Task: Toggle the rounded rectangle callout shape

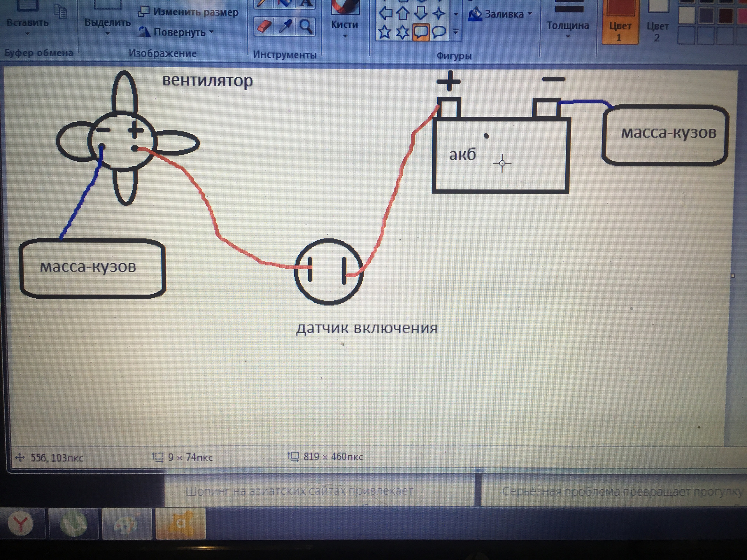Action: pos(421,32)
